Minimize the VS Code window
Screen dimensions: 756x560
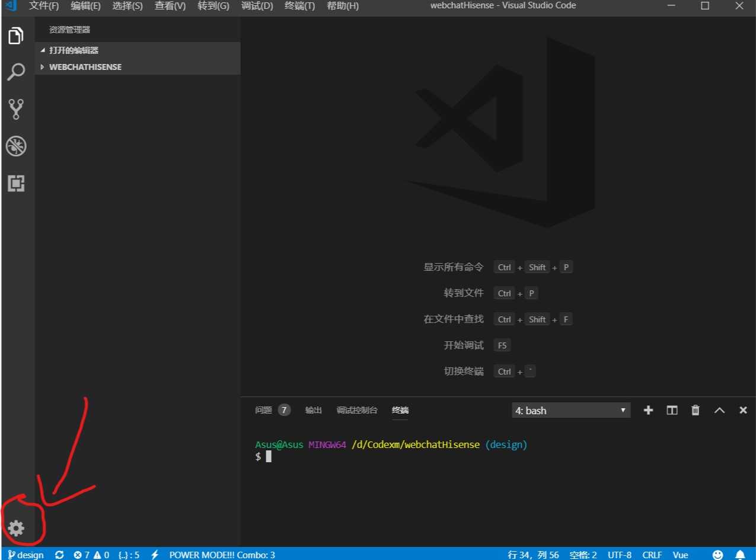[x=671, y=6]
